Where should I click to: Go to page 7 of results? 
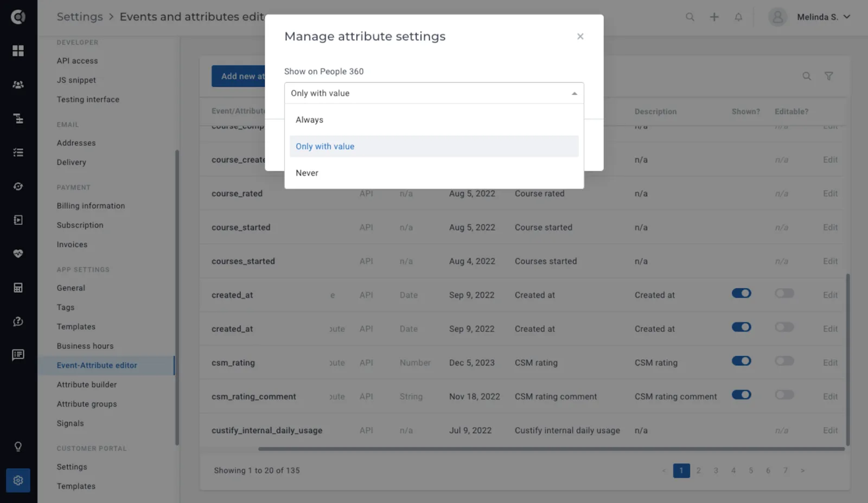[x=785, y=470]
